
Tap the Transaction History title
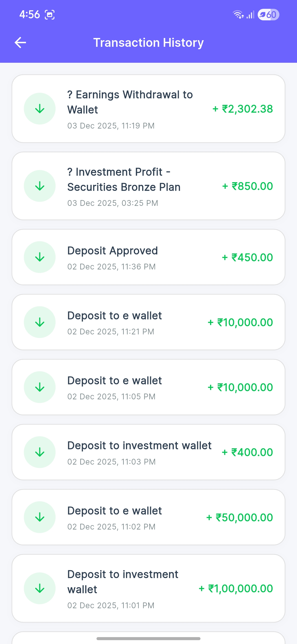pos(148,43)
